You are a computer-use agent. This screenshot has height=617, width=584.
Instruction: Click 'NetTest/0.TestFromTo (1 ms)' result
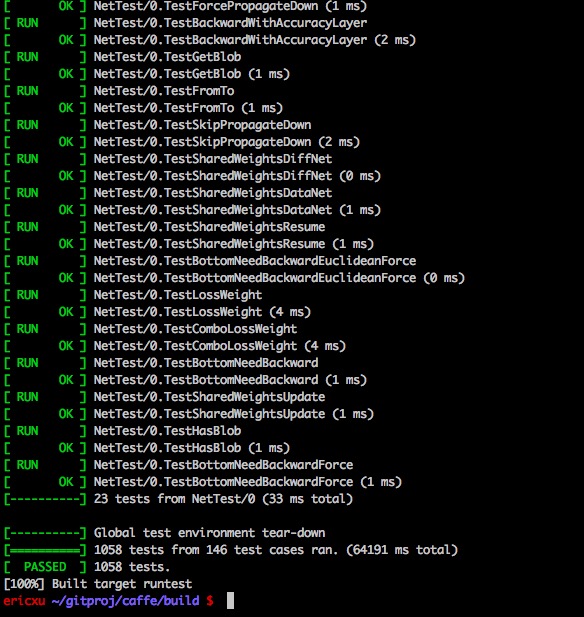[x=188, y=108]
